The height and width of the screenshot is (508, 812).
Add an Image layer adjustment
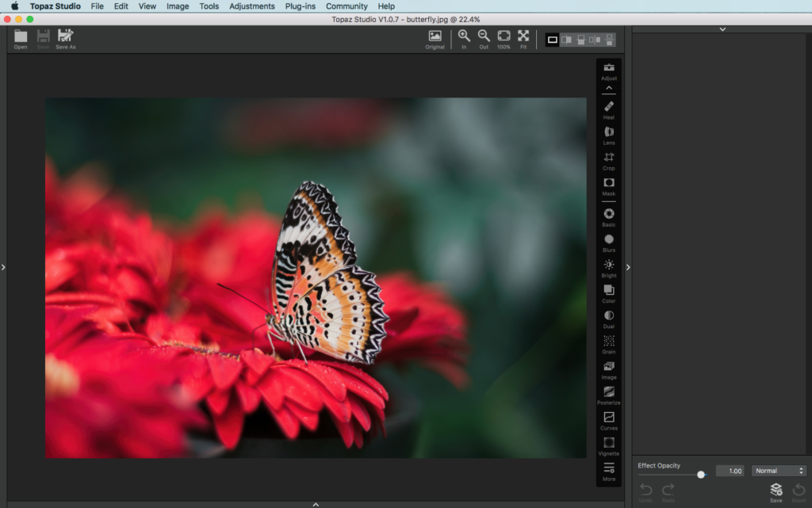coord(609,370)
